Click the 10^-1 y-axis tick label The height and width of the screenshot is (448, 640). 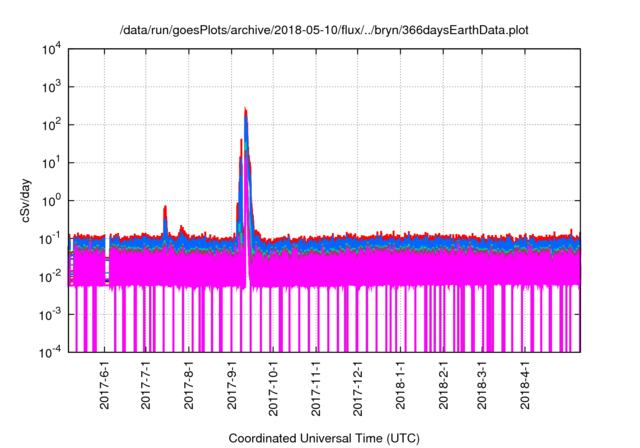coord(50,239)
